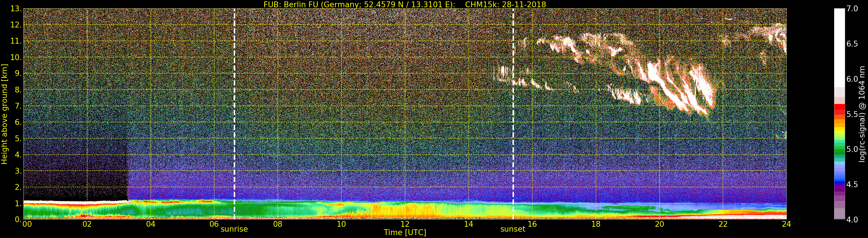Screen dimensions: 868x238
Task: Click the plot title 'FUB: Berlin FU (Germany...)'
Action: click(x=405, y=4)
